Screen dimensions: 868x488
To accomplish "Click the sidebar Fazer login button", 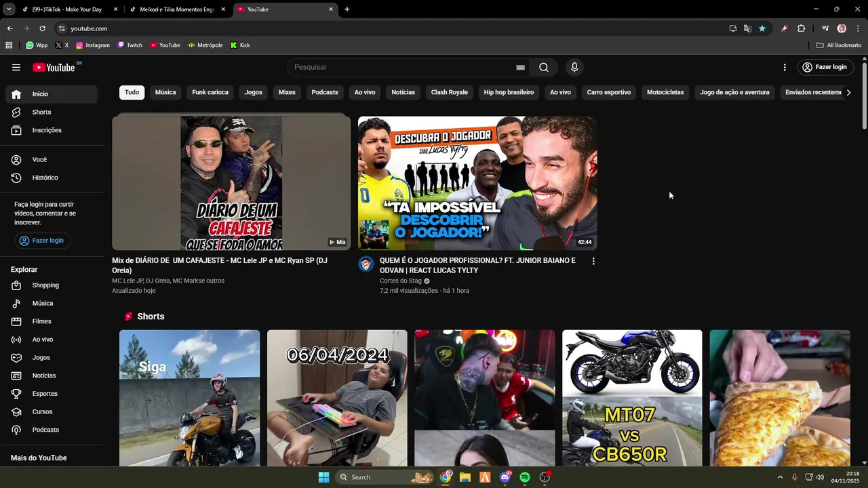I will (43, 241).
